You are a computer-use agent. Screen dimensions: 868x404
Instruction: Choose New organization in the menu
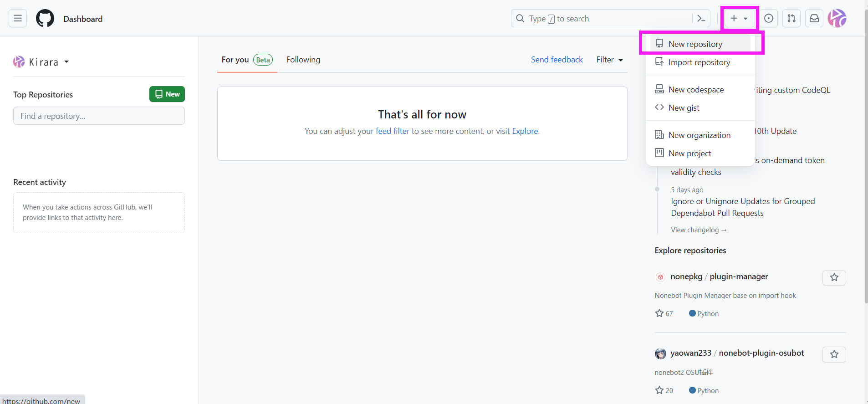pyautogui.click(x=700, y=135)
